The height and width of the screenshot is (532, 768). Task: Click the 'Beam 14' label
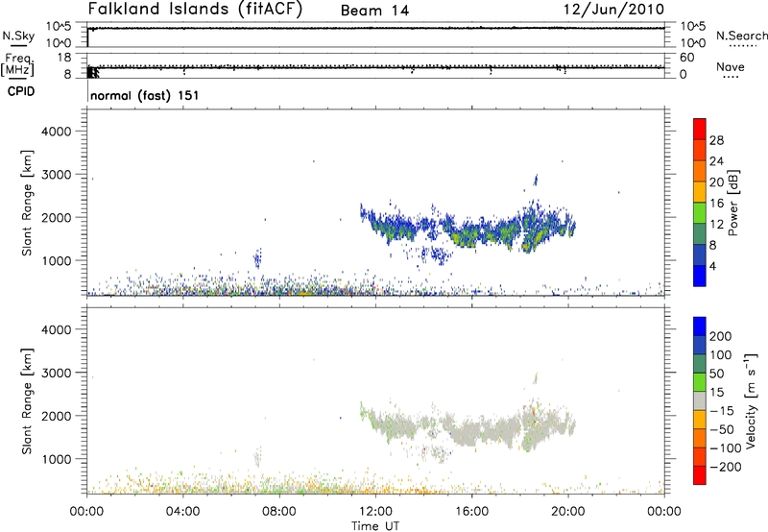(x=374, y=11)
